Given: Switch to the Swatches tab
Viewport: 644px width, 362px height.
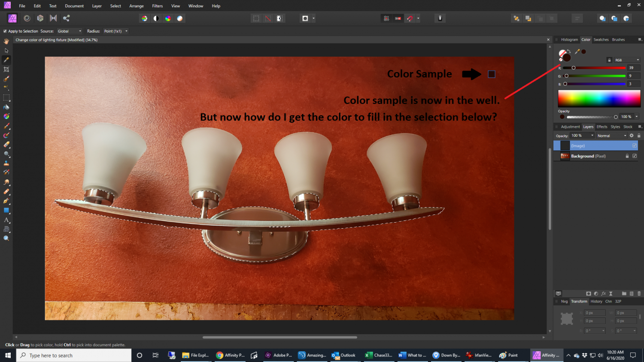Looking at the screenshot, I should [601, 39].
